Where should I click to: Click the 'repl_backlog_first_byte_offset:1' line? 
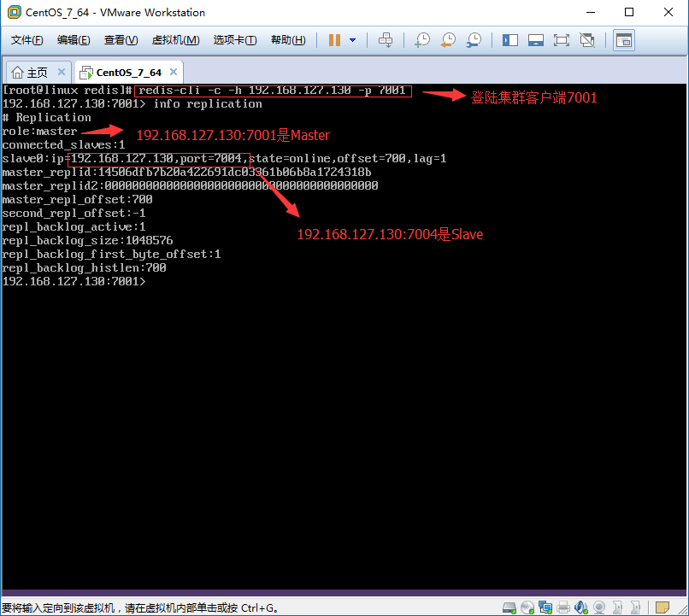[112, 254]
